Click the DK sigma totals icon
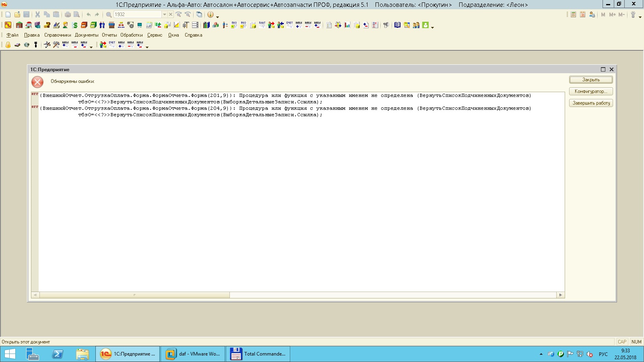 pyautogui.click(x=375, y=25)
